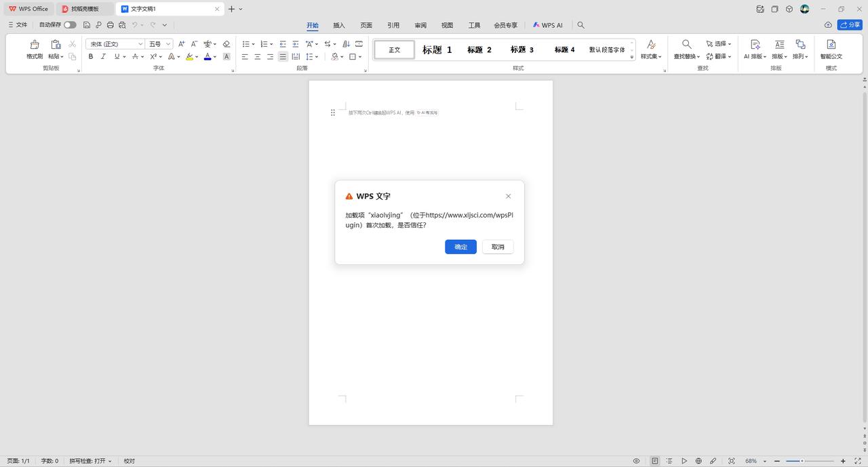The image size is (868, 467).
Task: Click the center alignment icon
Action: pos(258,57)
